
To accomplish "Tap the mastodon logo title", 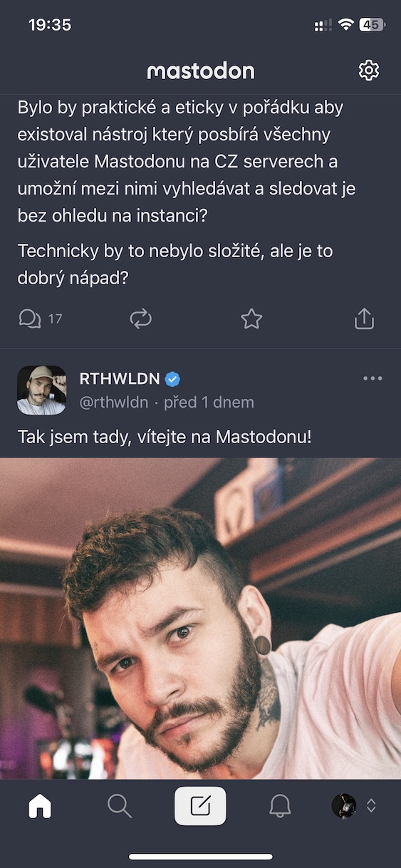I will 201,71.
